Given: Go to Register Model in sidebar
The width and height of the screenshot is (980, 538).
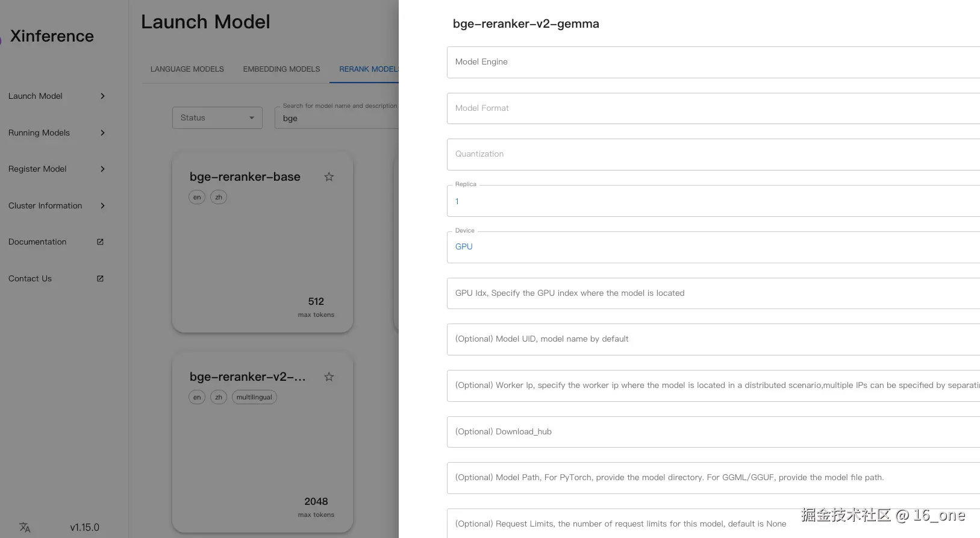Looking at the screenshot, I should click(37, 169).
